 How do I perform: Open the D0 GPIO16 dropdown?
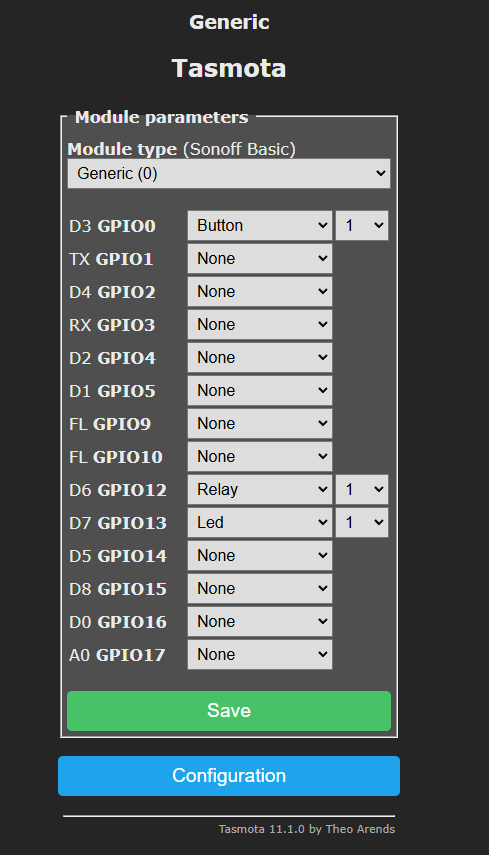pos(260,622)
